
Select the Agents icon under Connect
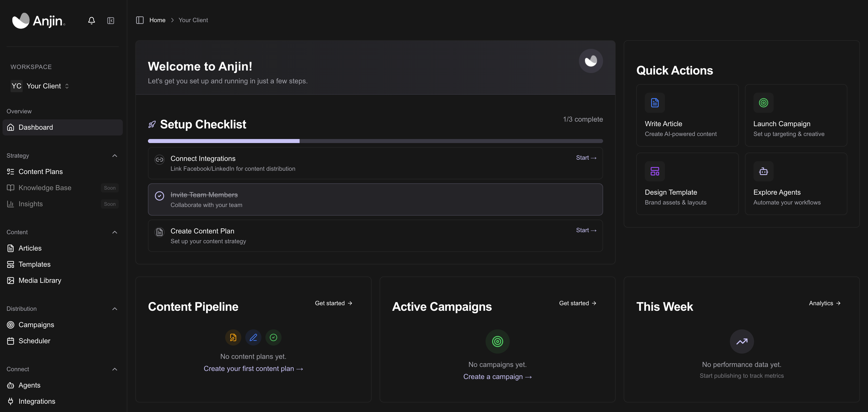(x=11, y=385)
